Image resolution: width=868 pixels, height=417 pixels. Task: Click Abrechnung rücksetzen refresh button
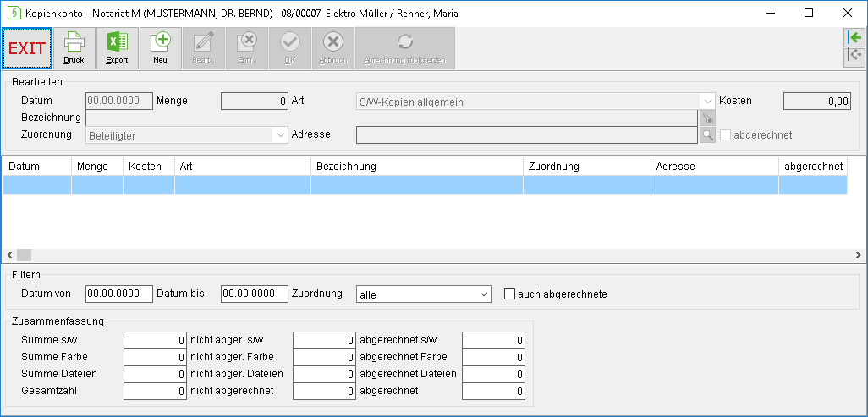pos(405,48)
